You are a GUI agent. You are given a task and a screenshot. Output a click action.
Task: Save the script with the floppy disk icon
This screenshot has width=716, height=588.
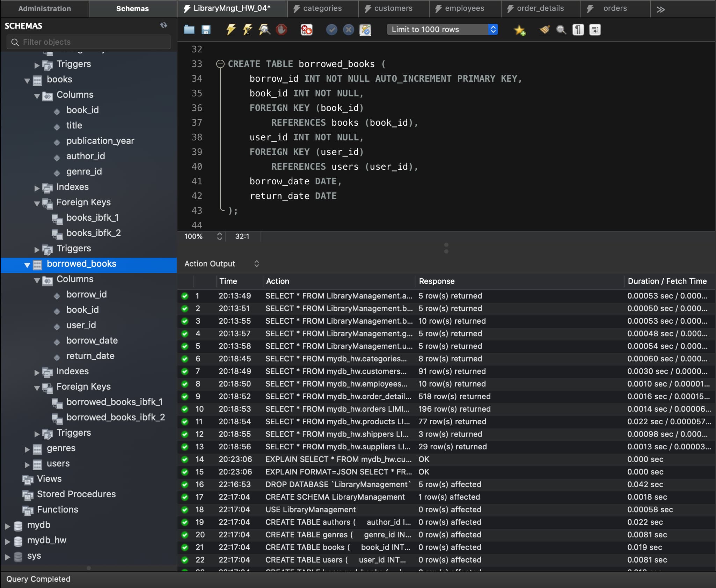(x=206, y=30)
